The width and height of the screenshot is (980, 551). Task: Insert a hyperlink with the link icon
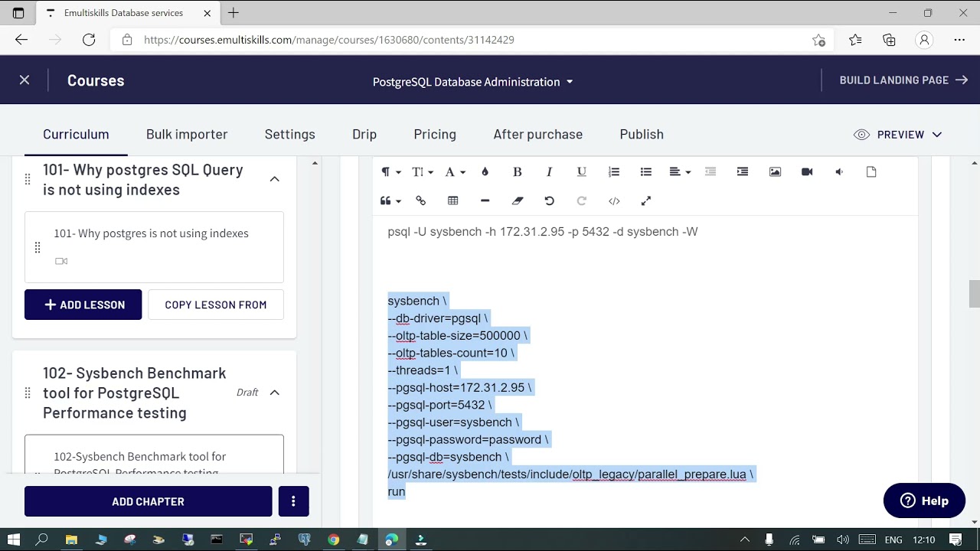(420, 201)
